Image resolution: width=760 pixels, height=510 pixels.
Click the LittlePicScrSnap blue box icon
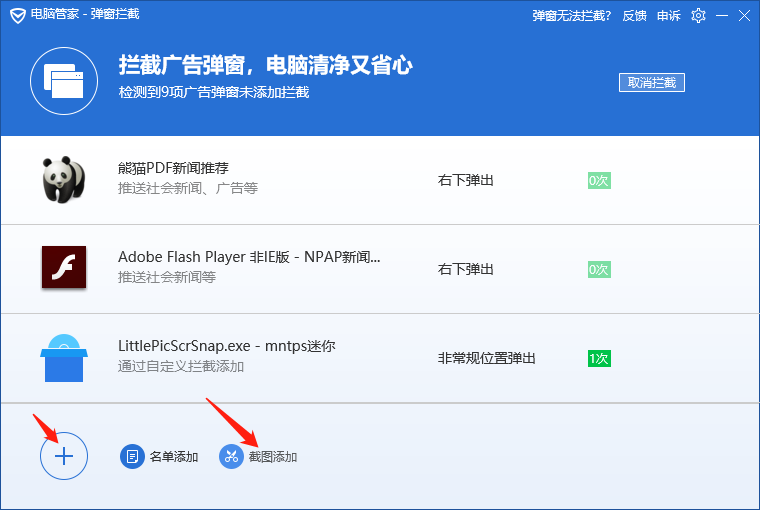[63, 357]
